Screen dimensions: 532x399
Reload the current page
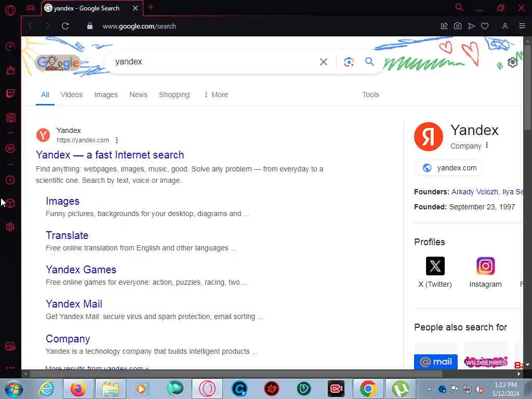(x=65, y=26)
